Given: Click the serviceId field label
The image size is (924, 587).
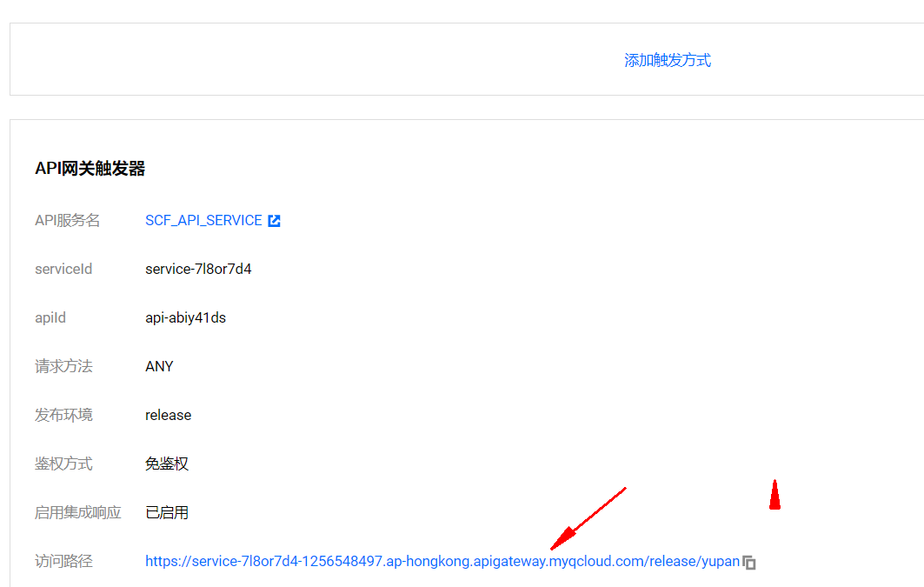Looking at the screenshot, I should (x=63, y=270).
